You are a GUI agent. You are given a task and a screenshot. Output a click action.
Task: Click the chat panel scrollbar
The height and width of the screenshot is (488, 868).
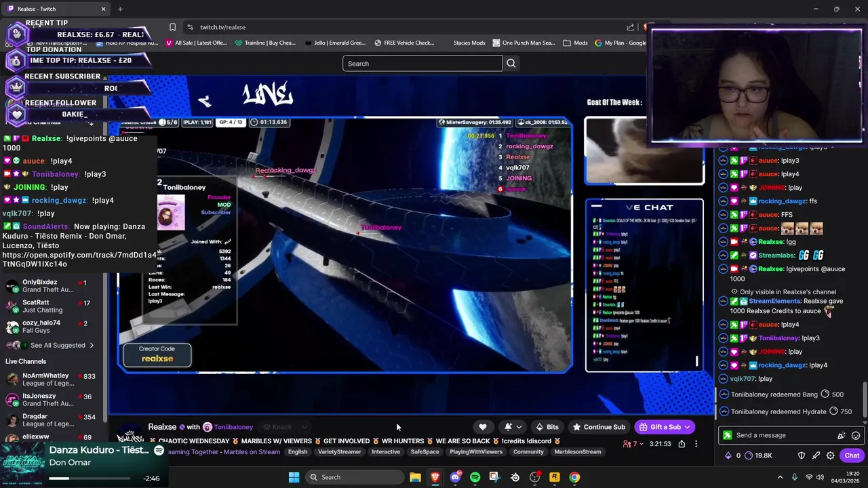point(865,400)
